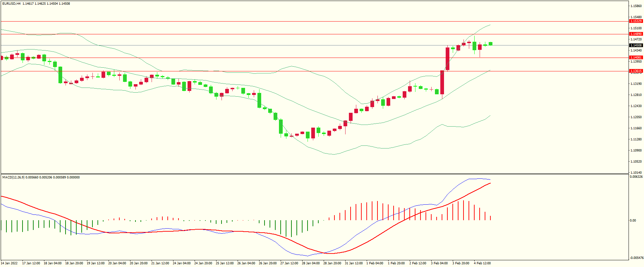Click the 4 Feb 12:00 time label
The image size is (644, 267).
click(x=482, y=263)
